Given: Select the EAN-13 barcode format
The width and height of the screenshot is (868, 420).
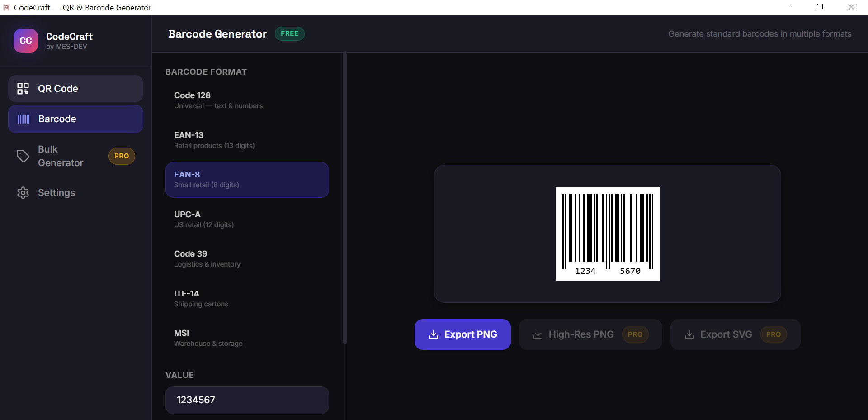Looking at the screenshot, I should click(247, 140).
